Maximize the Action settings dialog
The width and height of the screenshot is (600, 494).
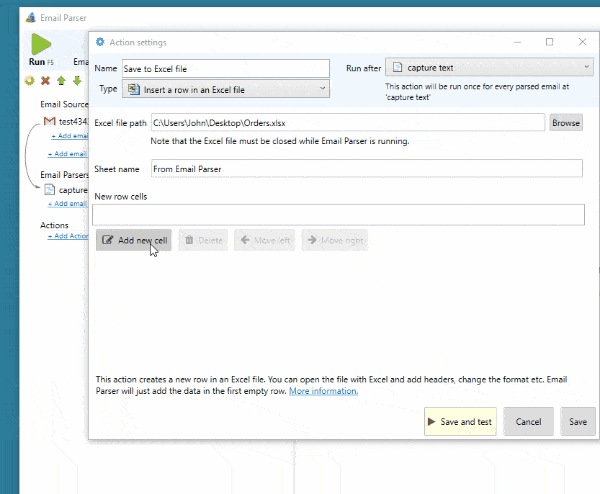(x=549, y=42)
